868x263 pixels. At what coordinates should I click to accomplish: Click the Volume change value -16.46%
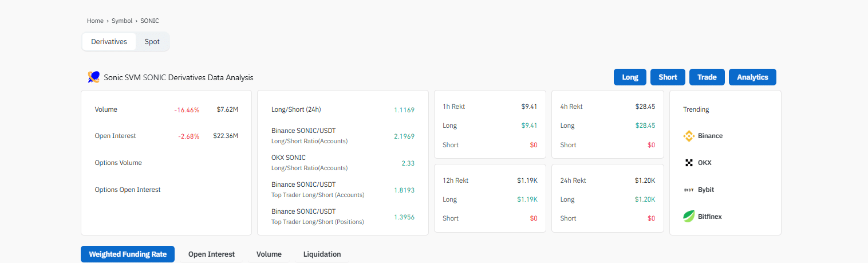(x=187, y=109)
